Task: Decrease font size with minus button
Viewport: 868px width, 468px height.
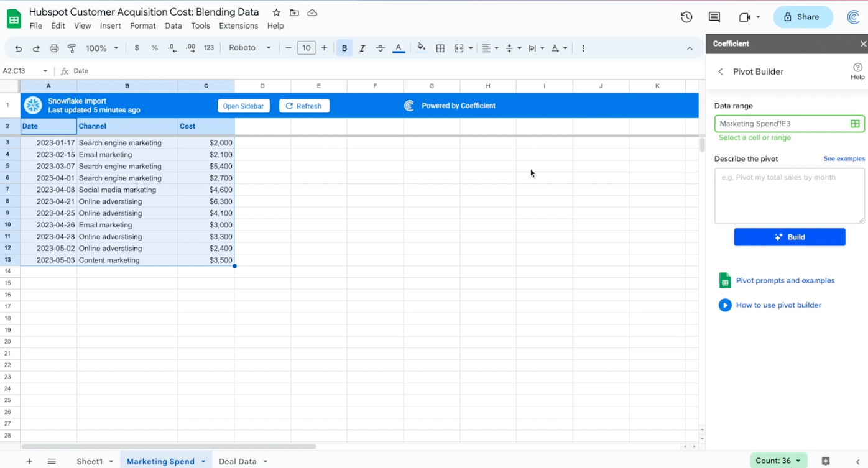Action: pos(289,48)
